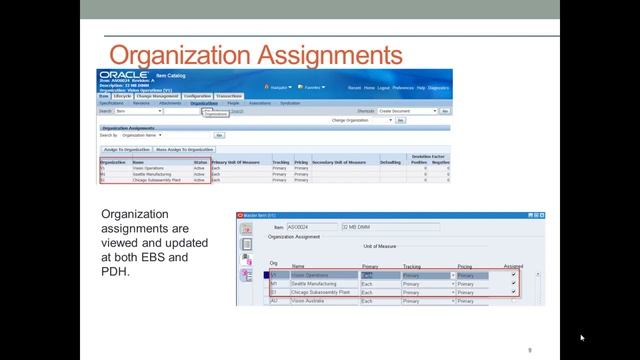Switch to the Configuration tab
The image size is (640, 360).
click(x=197, y=96)
